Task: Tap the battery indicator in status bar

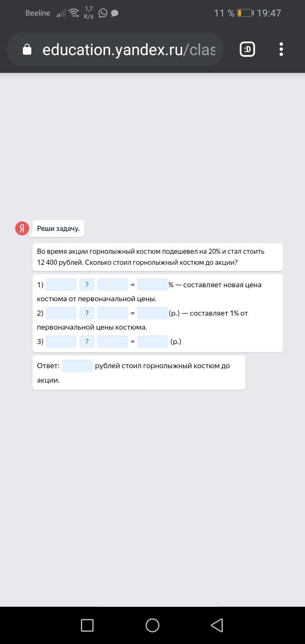Action: 245,13
